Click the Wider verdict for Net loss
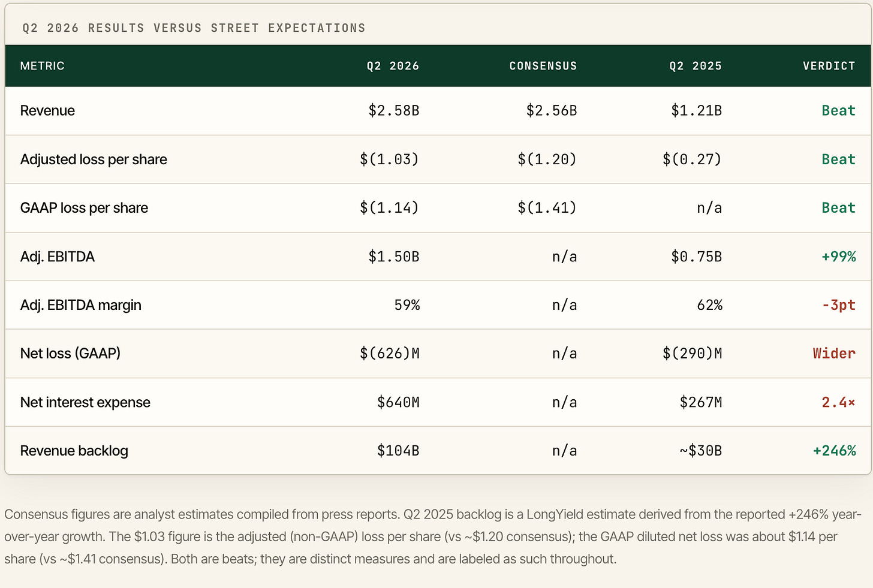 click(x=834, y=354)
